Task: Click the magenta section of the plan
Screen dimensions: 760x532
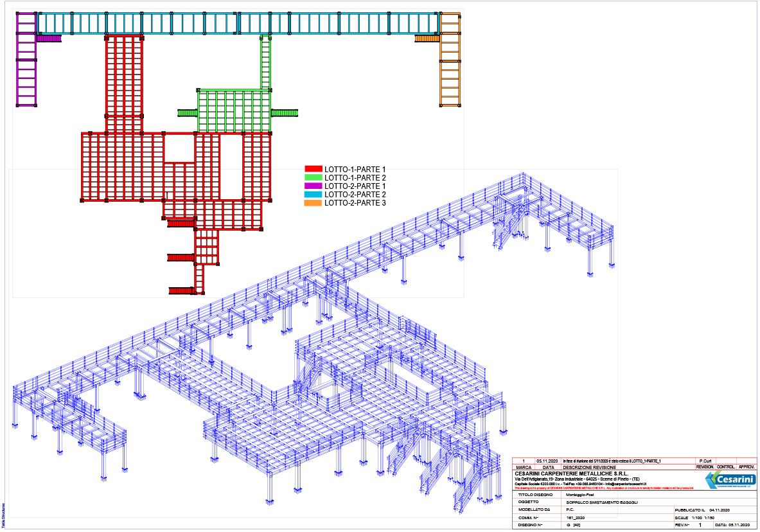Action: tap(26, 60)
